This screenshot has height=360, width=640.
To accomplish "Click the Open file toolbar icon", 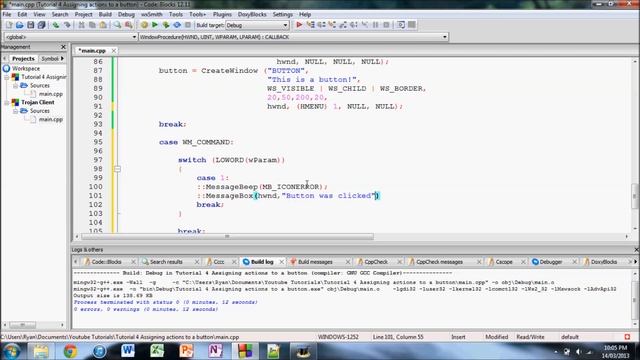I will click(x=20, y=25).
